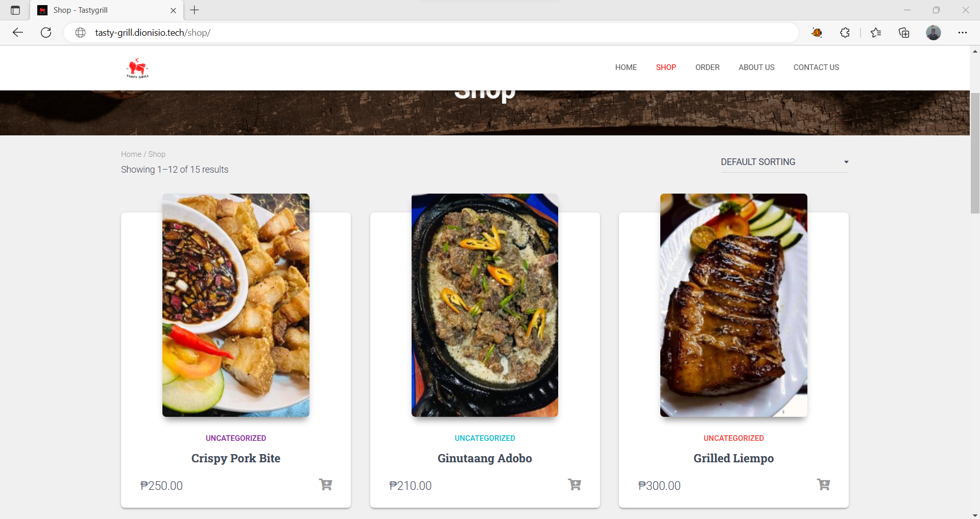Image resolution: width=980 pixels, height=519 pixels.
Task: Open browser settings and more menu
Action: 963,33
